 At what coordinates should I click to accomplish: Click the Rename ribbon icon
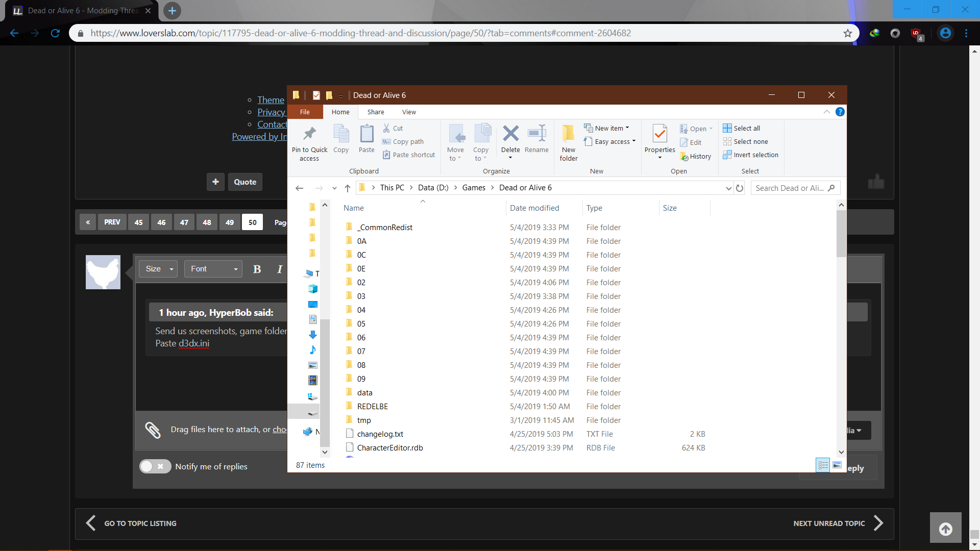(536, 134)
